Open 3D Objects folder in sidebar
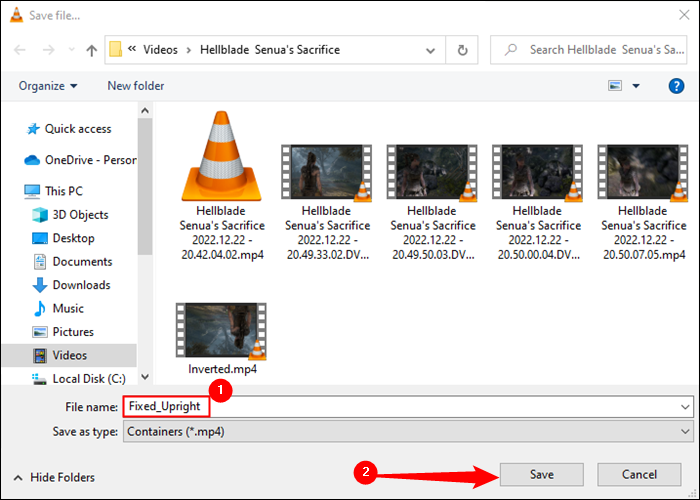Screen dimensions: 700x500 click(x=80, y=215)
